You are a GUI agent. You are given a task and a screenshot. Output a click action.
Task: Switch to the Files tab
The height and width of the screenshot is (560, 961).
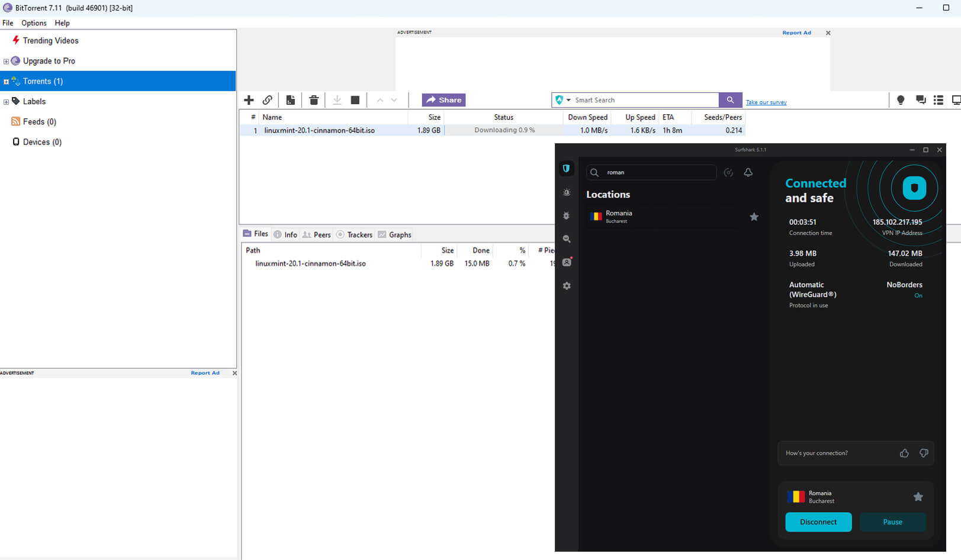coord(255,234)
